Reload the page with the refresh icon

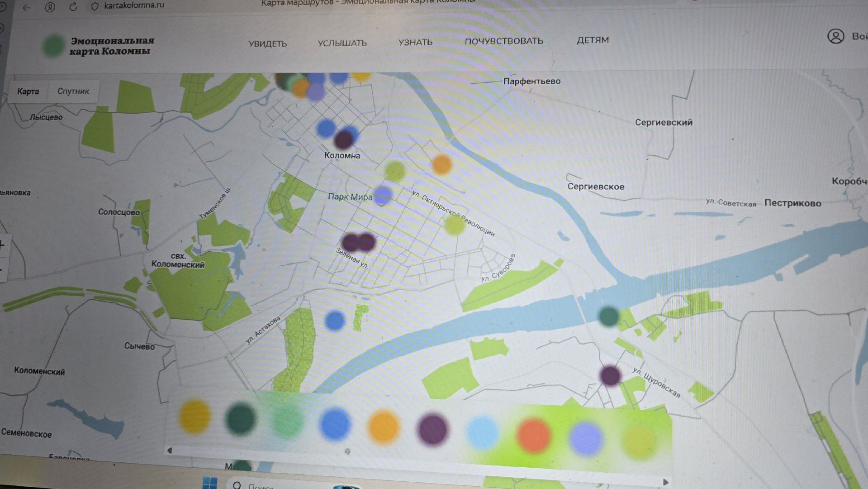point(73,7)
